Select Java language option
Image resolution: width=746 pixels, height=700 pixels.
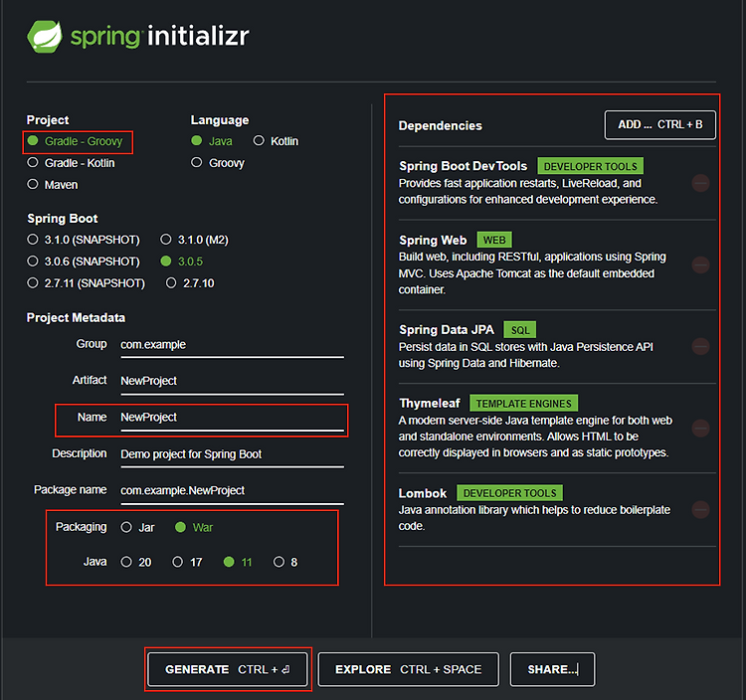[212, 141]
